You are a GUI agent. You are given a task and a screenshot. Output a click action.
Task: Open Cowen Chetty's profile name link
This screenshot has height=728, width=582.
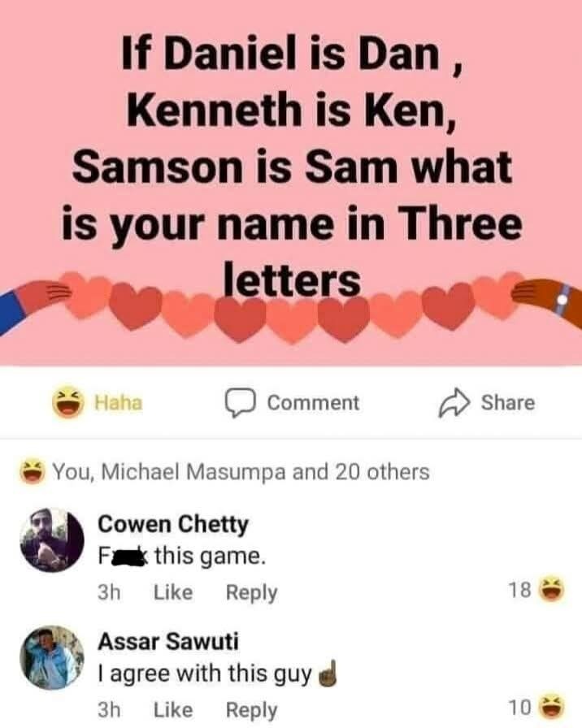(x=172, y=525)
